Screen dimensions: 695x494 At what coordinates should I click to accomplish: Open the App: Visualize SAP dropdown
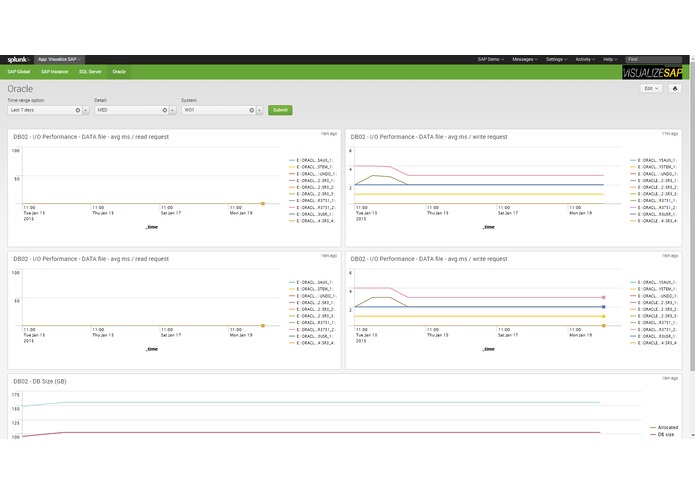(59, 59)
